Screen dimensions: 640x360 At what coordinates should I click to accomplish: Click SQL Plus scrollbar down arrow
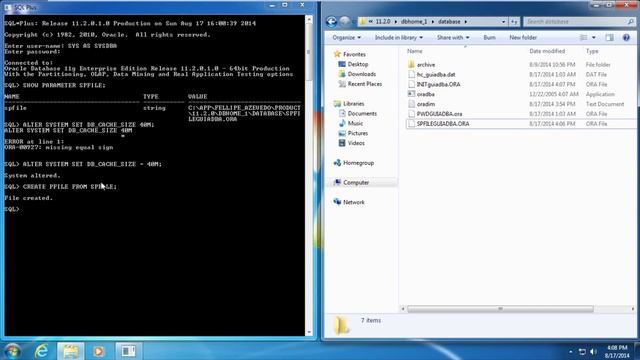(309, 332)
